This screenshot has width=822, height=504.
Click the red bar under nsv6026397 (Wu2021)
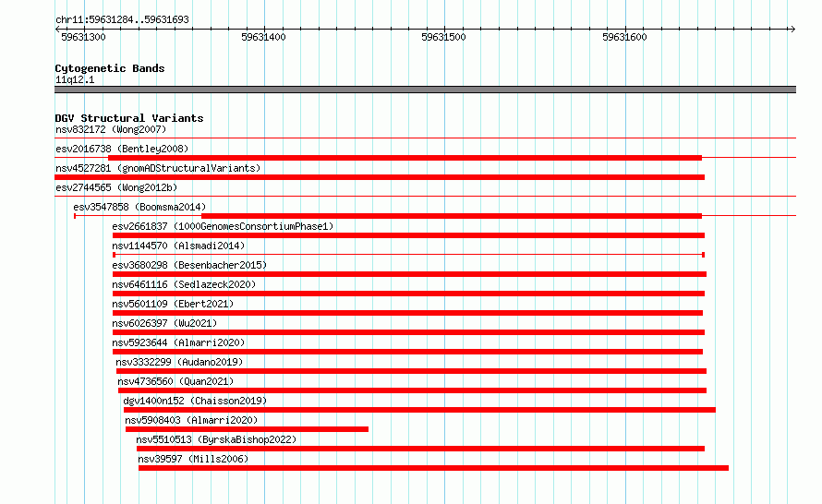(408, 332)
